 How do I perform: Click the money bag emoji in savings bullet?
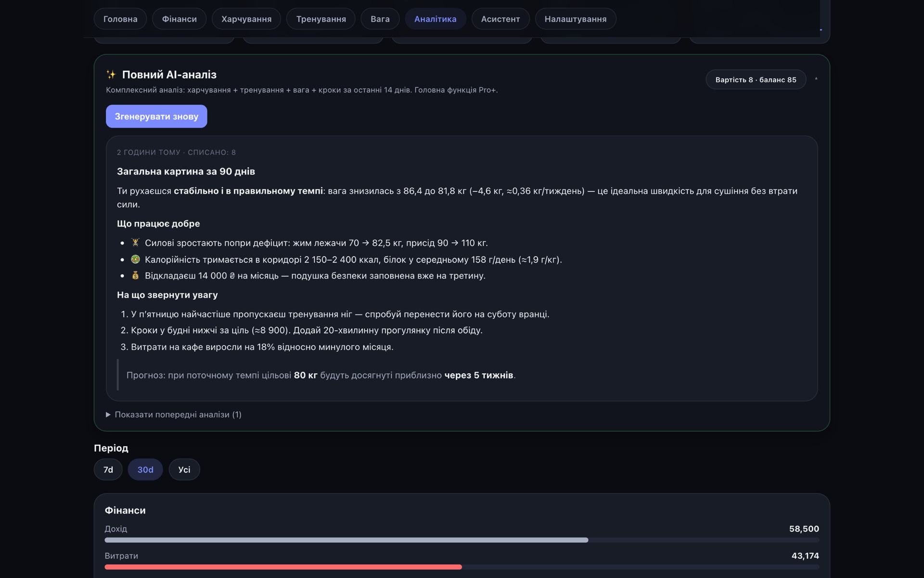(x=135, y=276)
